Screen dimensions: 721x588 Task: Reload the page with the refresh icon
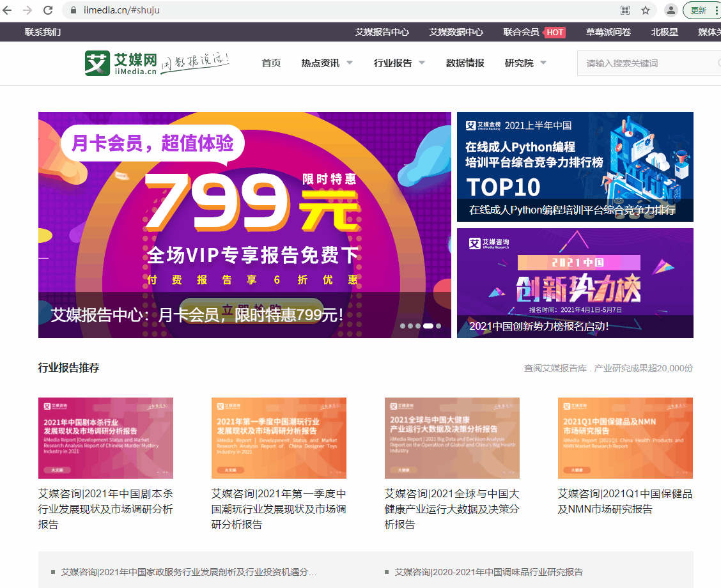click(x=48, y=10)
